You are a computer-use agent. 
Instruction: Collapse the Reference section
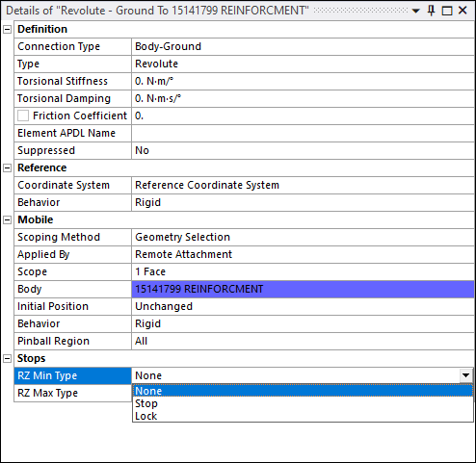click(7, 167)
